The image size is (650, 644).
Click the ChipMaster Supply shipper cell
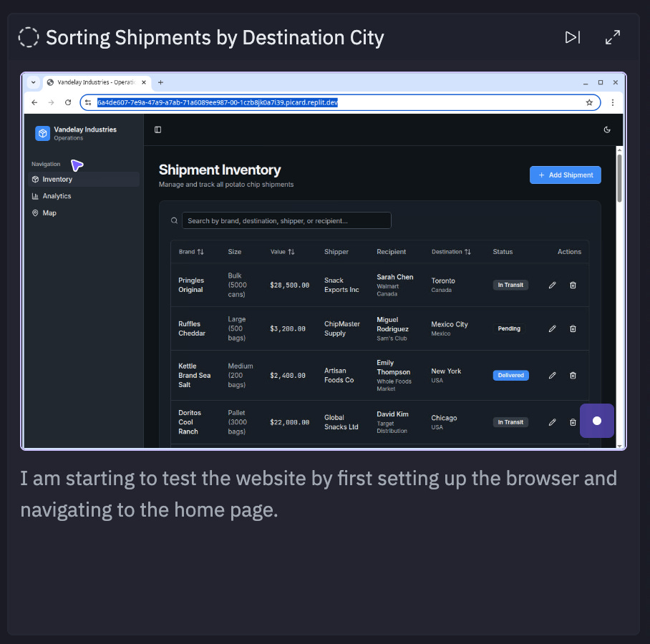pyautogui.click(x=342, y=328)
